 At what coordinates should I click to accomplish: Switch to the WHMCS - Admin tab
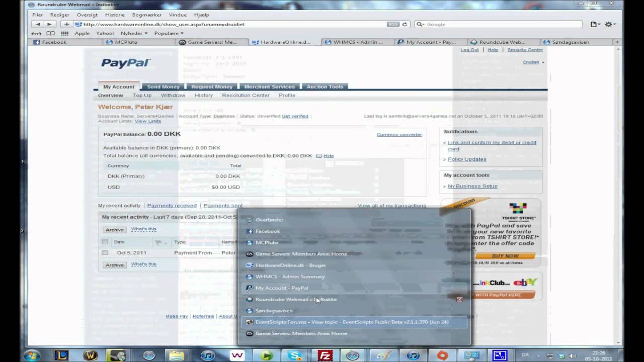[x=358, y=42]
